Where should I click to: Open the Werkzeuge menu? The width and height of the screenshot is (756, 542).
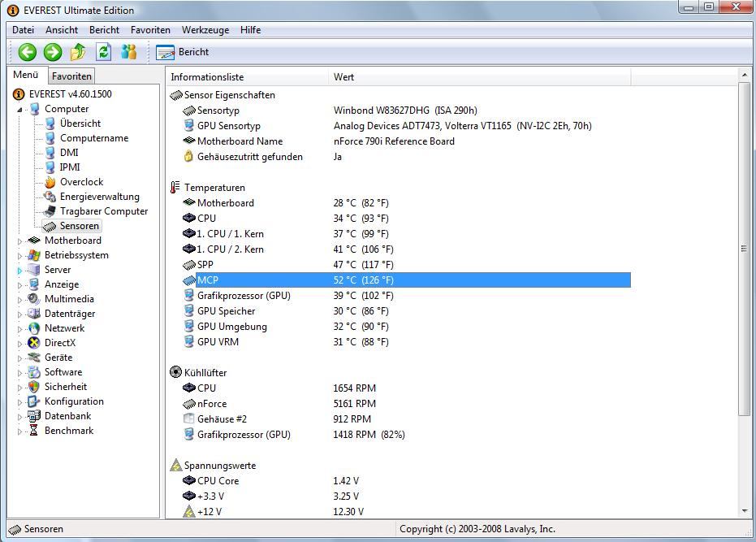[x=205, y=30]
